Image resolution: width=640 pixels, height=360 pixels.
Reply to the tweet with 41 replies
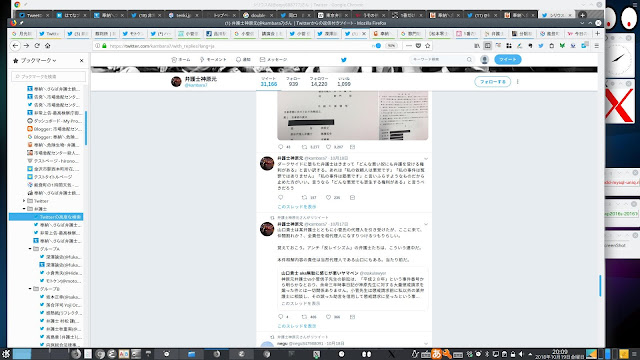click(280, 147)
